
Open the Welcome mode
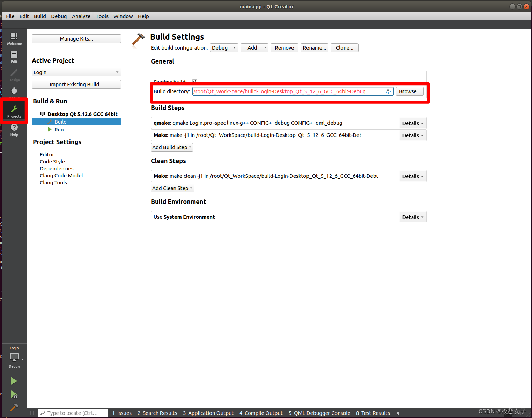(14, 39)
